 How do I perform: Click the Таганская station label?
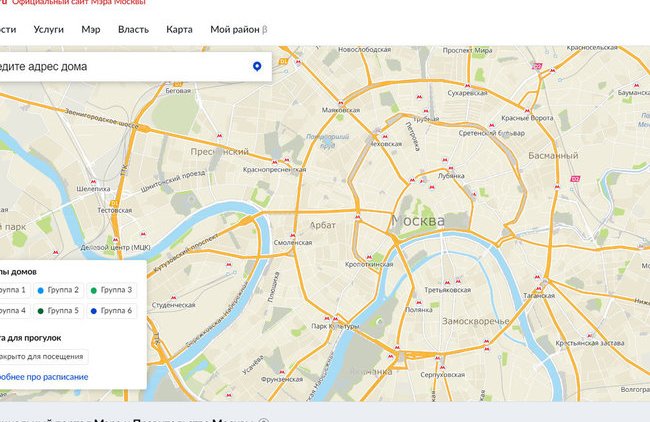539,296
